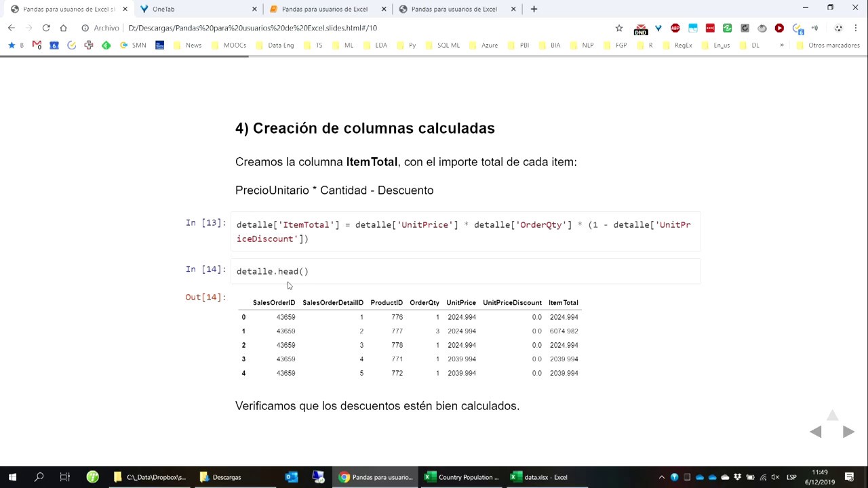Open the Azure bookmarks folder
This screenshot has width=868, height=488.
(x=484, y=45)
